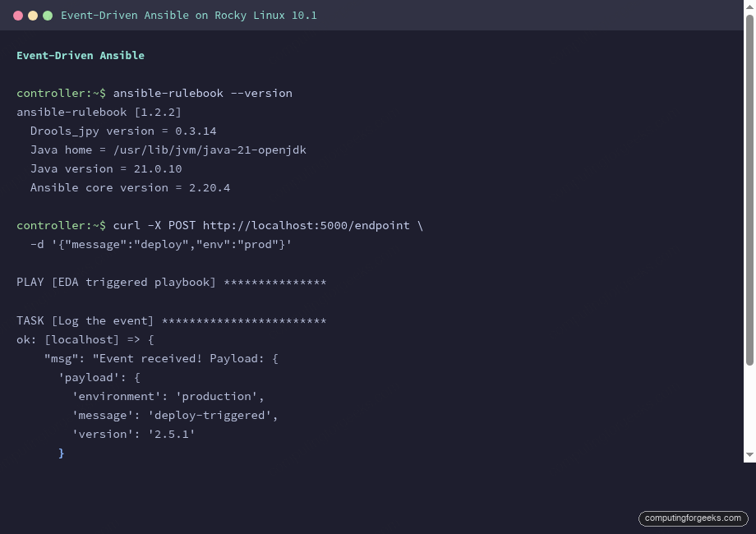Viewport: 756px width, 534px height.
Task: Click the 'version': '2.5.1' payload entry
Action: [x=134, y=434]
